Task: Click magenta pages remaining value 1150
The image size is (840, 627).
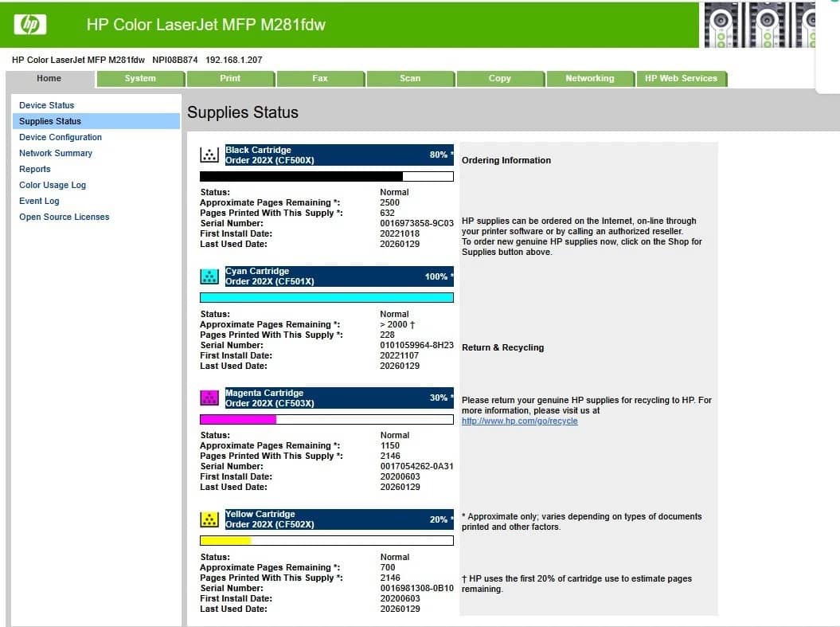Action: (x=390, y=446)
